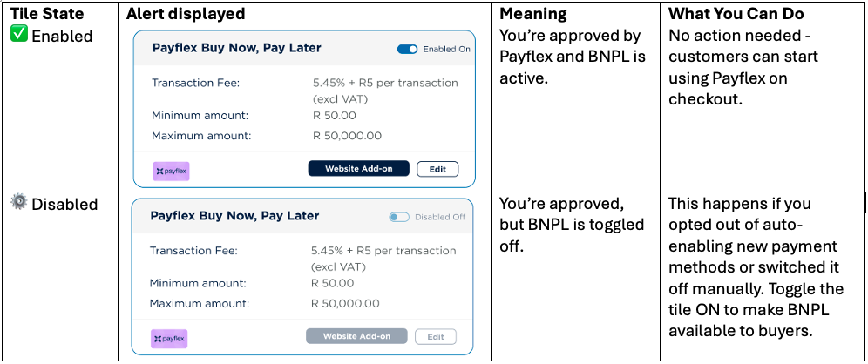Click the disabled tile's Payflex Buy Now title
The image size is (868, 364).
(x=234, y=216)
